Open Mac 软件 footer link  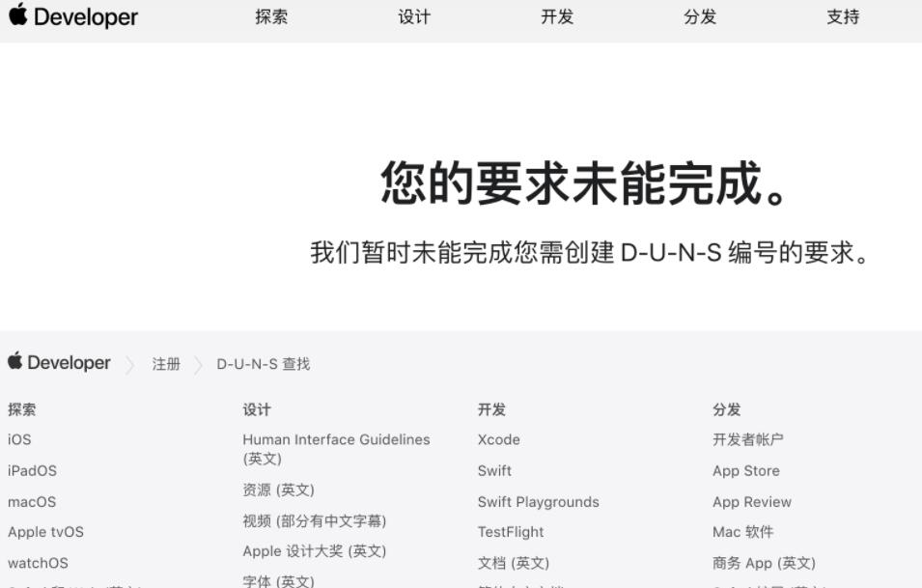point(743,532)
